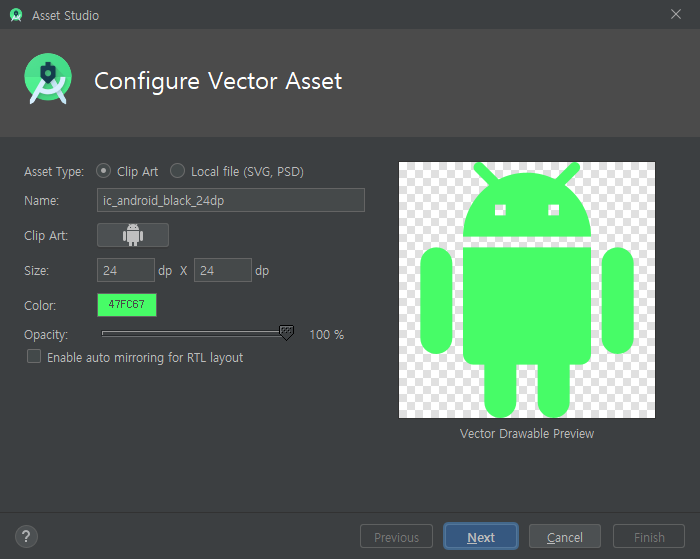Click the width size field

126,270
